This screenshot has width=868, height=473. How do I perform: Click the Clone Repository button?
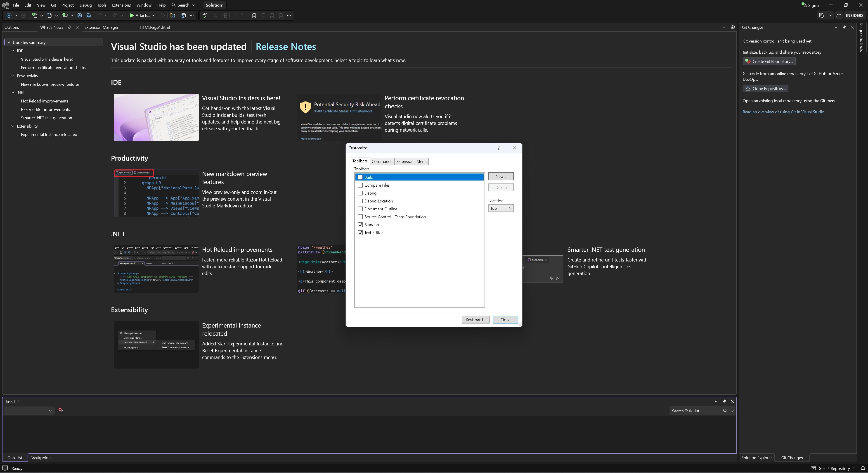[x=766, y=88]
